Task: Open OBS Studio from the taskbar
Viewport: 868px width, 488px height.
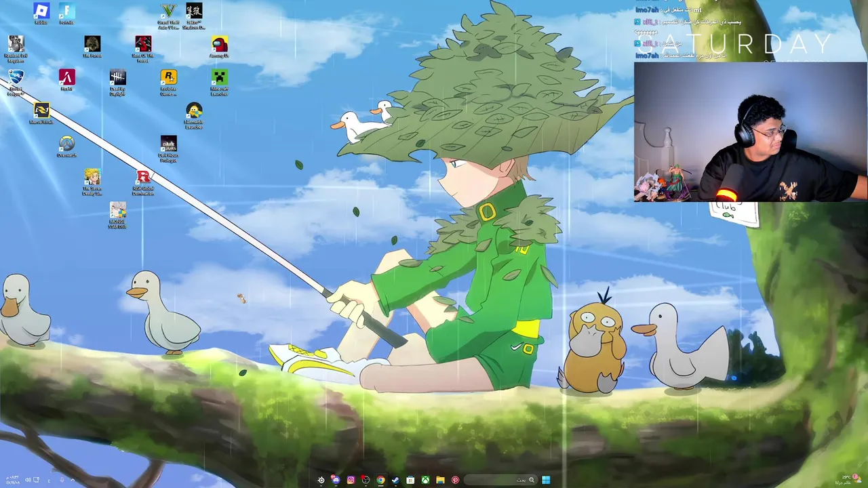Action: click(366, 480)
